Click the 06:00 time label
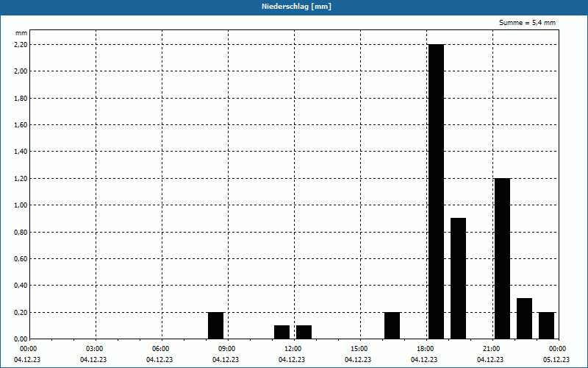This screenshot has height=368, width=588. tap(161, 349)
